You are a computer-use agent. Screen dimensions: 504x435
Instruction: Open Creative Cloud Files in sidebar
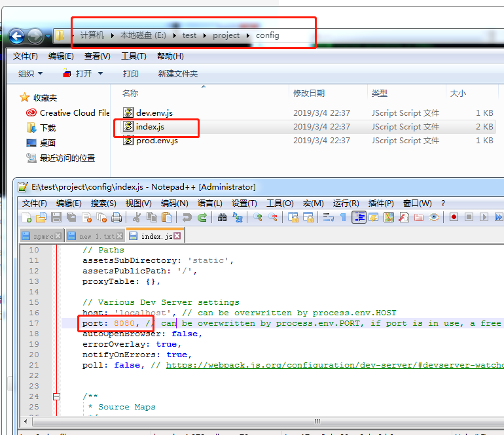(75, 113)
